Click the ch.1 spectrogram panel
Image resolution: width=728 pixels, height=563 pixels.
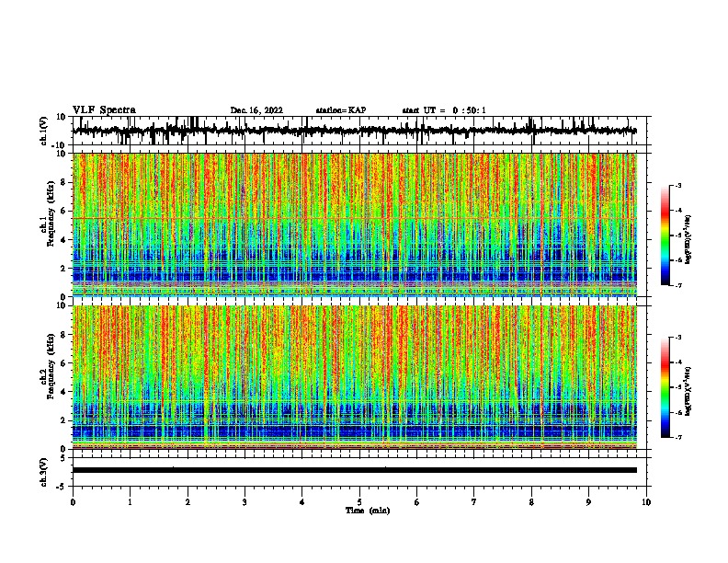(x=354, y=224)
